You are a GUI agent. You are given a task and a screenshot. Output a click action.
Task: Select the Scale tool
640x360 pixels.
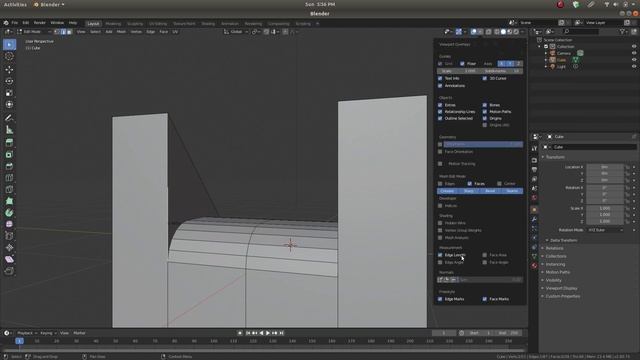coord(9,93)
